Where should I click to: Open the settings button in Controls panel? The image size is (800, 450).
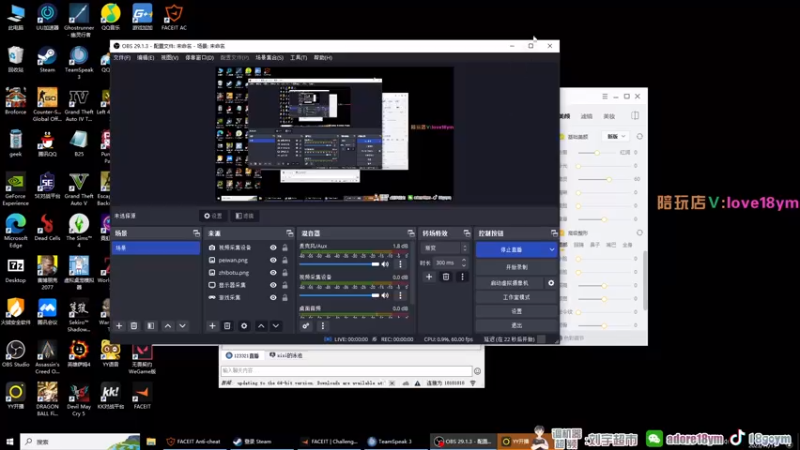pos(516,311)
